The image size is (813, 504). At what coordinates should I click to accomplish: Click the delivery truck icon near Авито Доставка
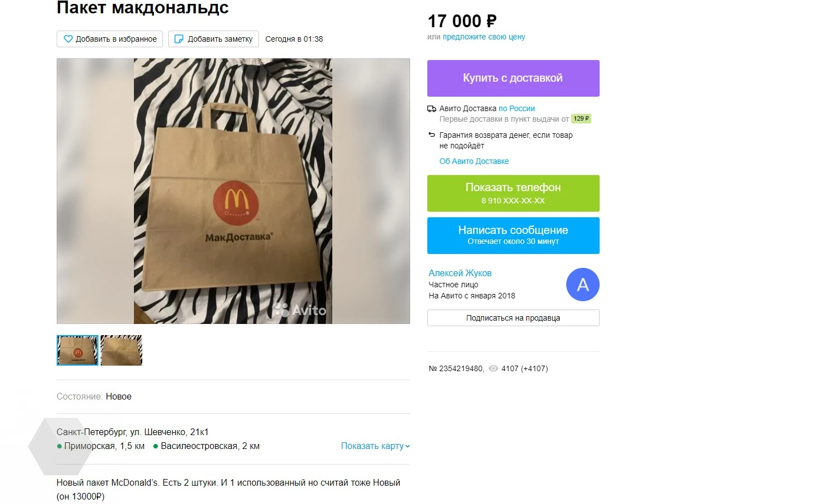coord(432,109)
